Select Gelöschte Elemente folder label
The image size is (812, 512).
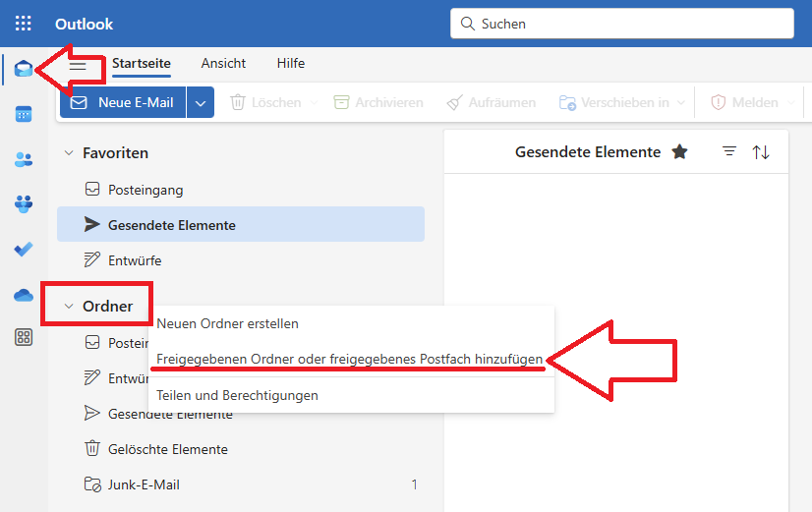tap(168, 449)
